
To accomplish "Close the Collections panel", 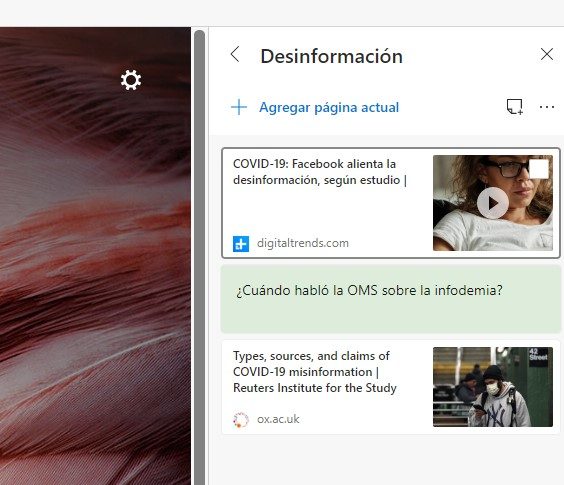I will pos(547,54).
